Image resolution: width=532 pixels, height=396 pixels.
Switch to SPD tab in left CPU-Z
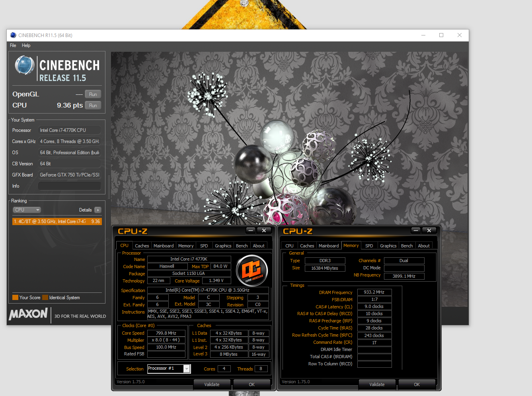(x=204, y=246)
